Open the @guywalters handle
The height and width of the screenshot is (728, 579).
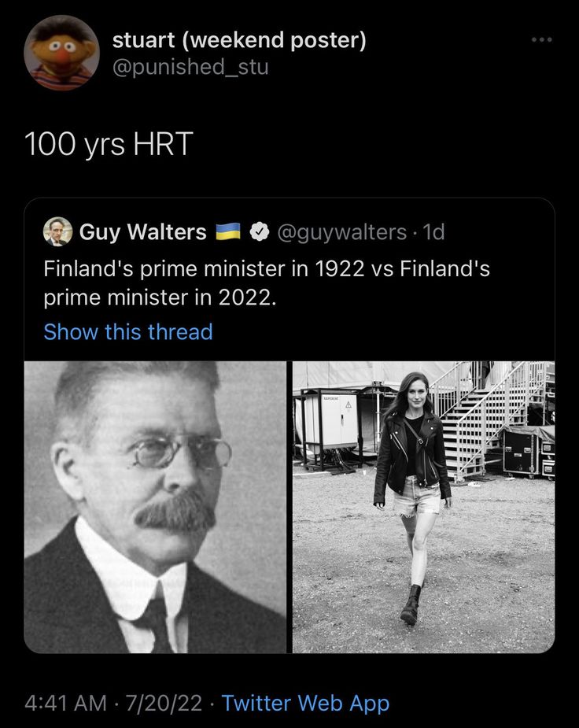point(343,232)
